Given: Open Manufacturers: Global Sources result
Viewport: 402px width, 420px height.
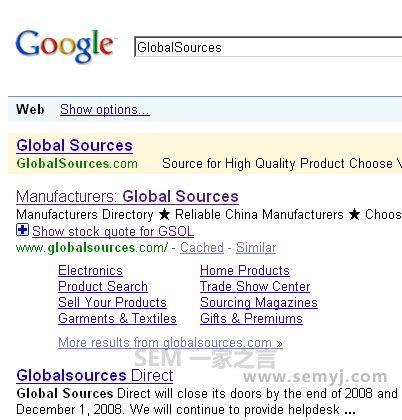Looking at the screenshot, I should 127,196.
